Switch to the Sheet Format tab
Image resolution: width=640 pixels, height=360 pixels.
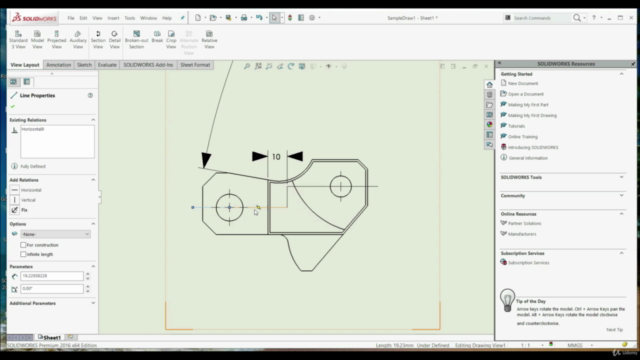pos(195,65)
